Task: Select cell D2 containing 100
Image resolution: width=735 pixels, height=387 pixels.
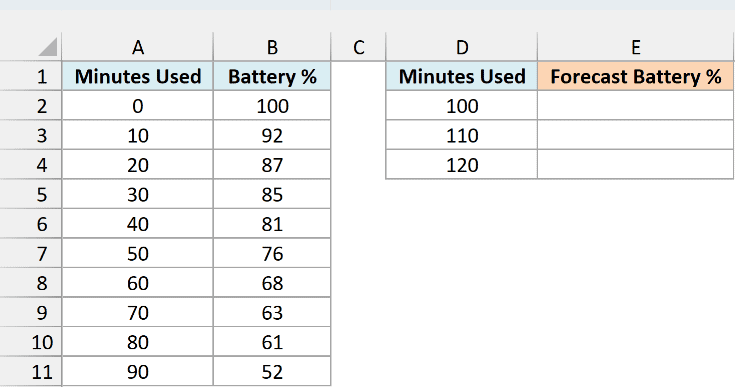Action: (x=462, y=105)
